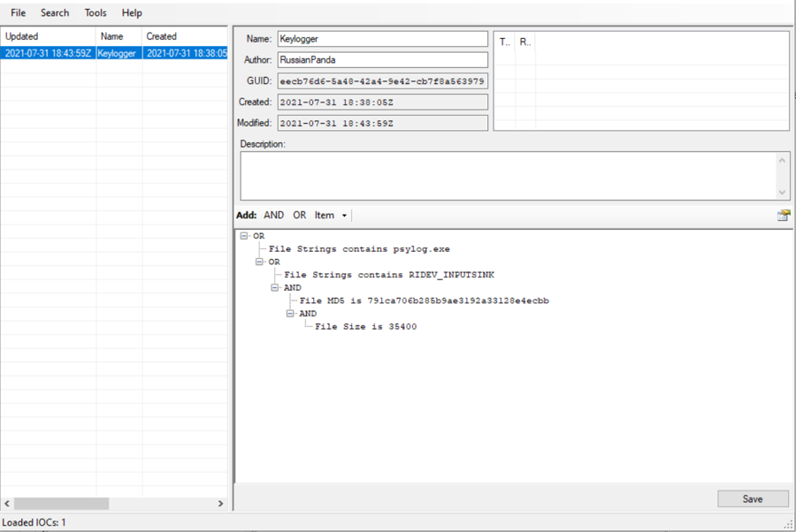Click in the Author field containing RussianPanda
796x532 pixels.
click(381, 60)
